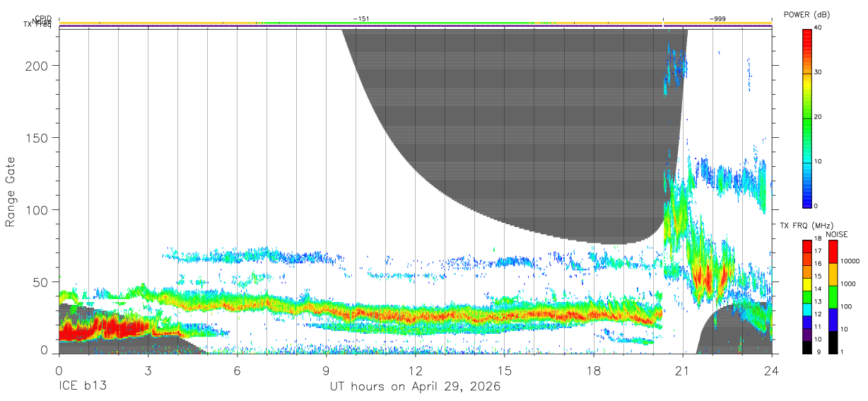Click the Range Gate axis title

click(x=11, y=192)
